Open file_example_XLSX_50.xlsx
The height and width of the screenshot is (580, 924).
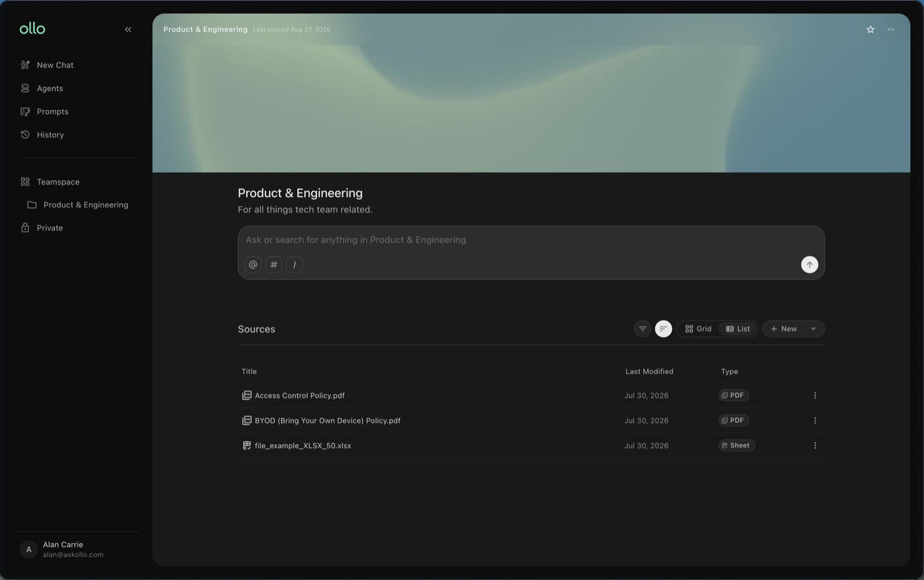(303, 446)
